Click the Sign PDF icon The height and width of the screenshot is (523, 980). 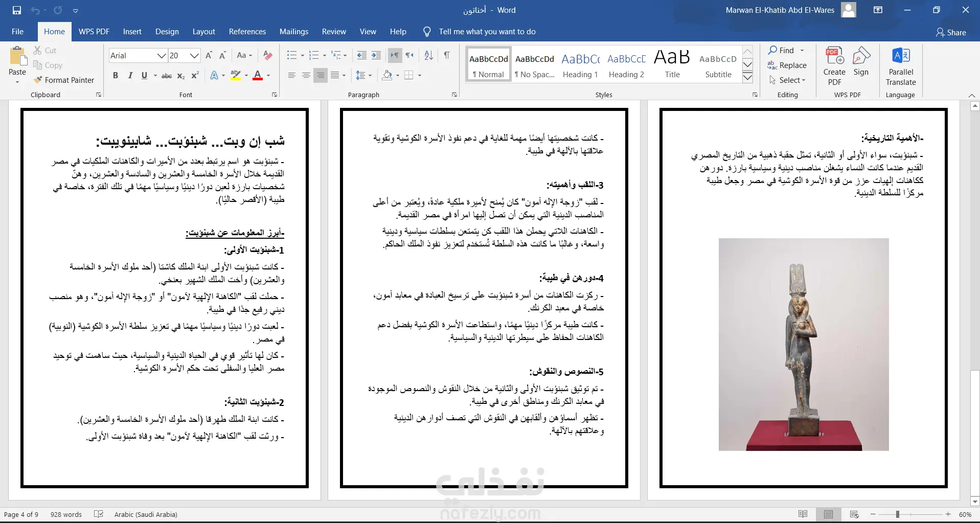(x=861, y=61)
